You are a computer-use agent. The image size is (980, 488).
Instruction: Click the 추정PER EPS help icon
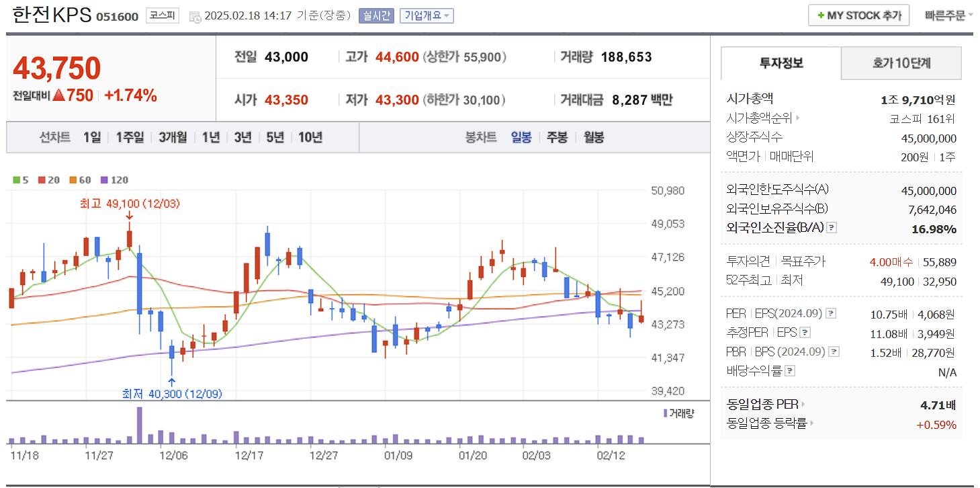(805, 333)
